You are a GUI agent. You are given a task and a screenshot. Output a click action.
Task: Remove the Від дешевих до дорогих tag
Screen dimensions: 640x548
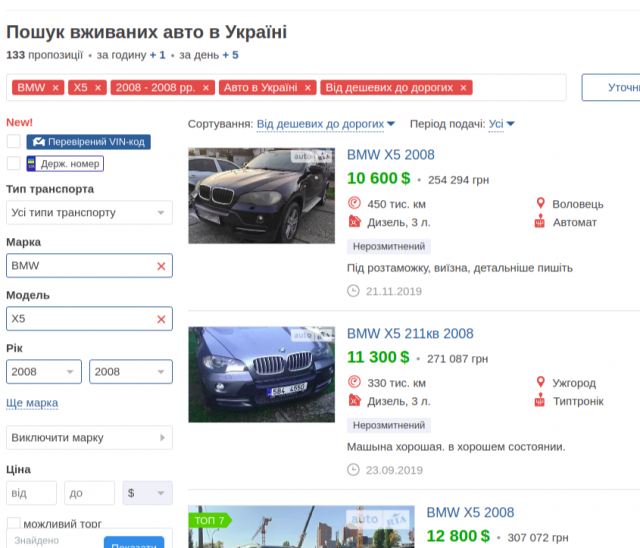tap(463, 88)
